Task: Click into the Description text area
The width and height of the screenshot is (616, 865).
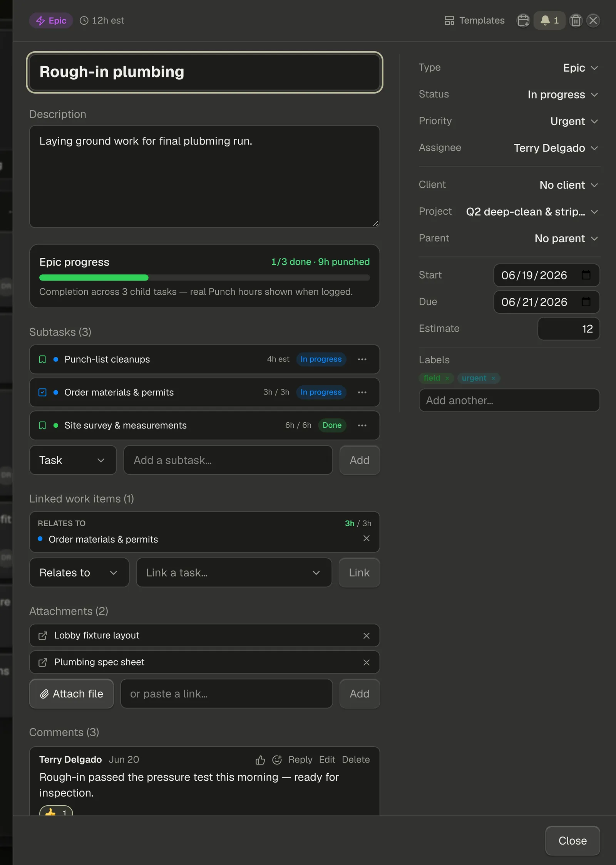Action: point(204,176)
